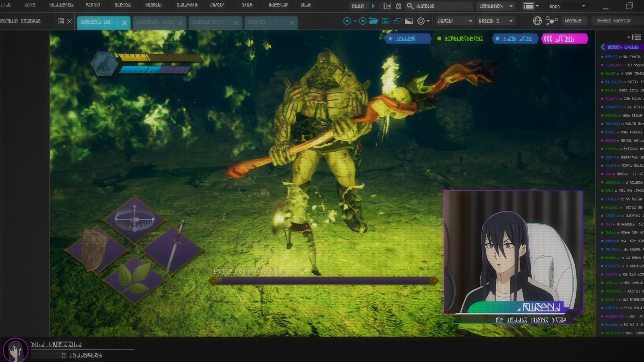
Task: Open the settings gear icon
Action: (421, 21)
